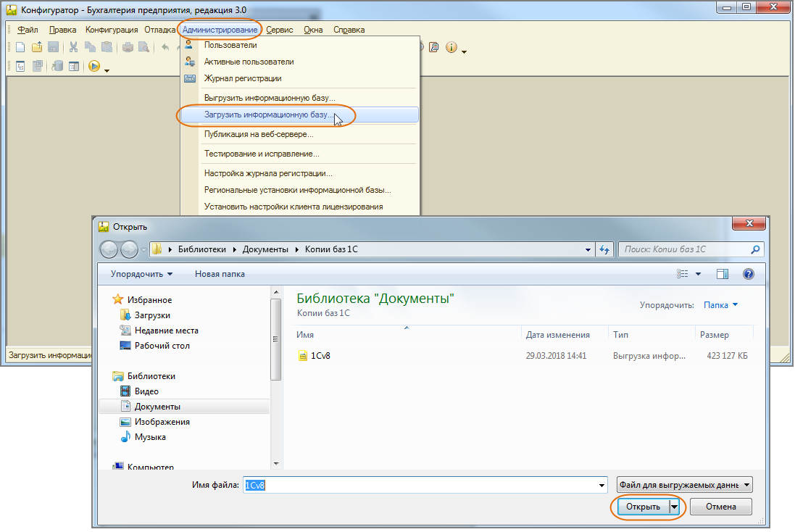795x532 pixels.
Task: Click the Help info icon in Configurator toolbar
Action: 451,47
